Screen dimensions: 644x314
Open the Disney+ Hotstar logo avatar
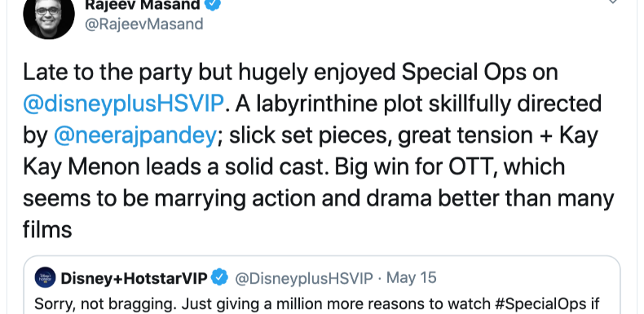click(x=45, y=277)
